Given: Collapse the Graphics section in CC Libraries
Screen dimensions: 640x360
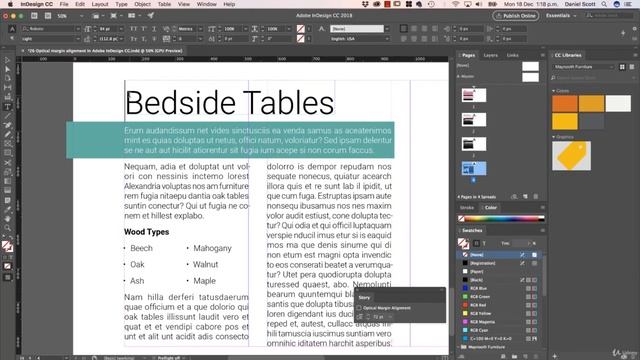Looking at the screenshot, I should pos(554,137).
